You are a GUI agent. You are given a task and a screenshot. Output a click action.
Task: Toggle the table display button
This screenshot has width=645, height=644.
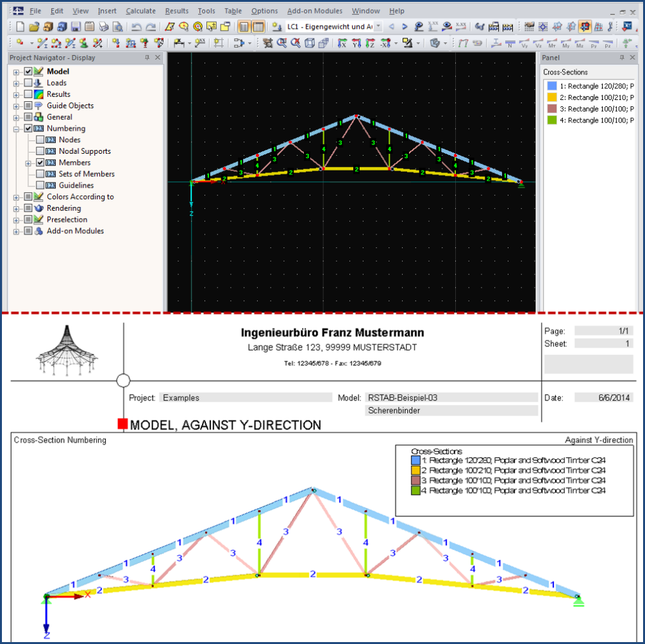(x=258, y=27)
